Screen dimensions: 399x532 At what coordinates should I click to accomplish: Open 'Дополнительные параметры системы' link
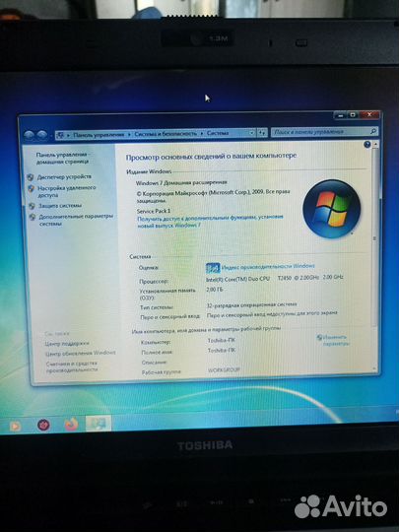pyautogui.click(x=76, y=220)
